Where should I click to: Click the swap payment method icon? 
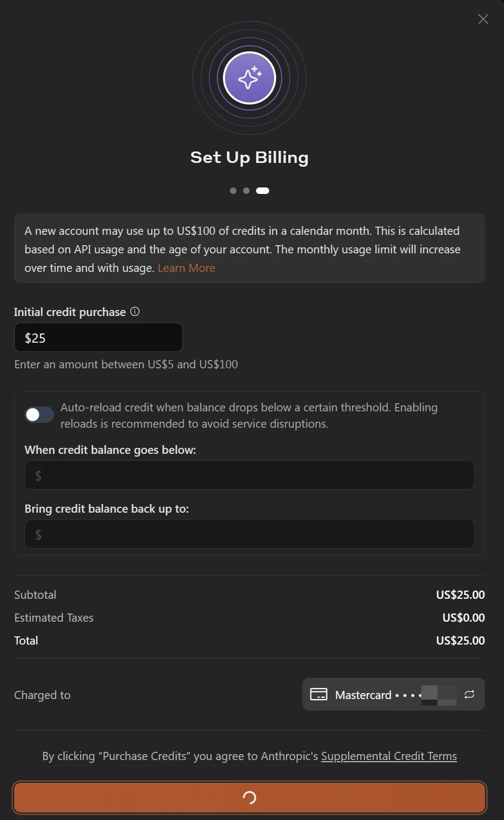(x=469, y=695)
